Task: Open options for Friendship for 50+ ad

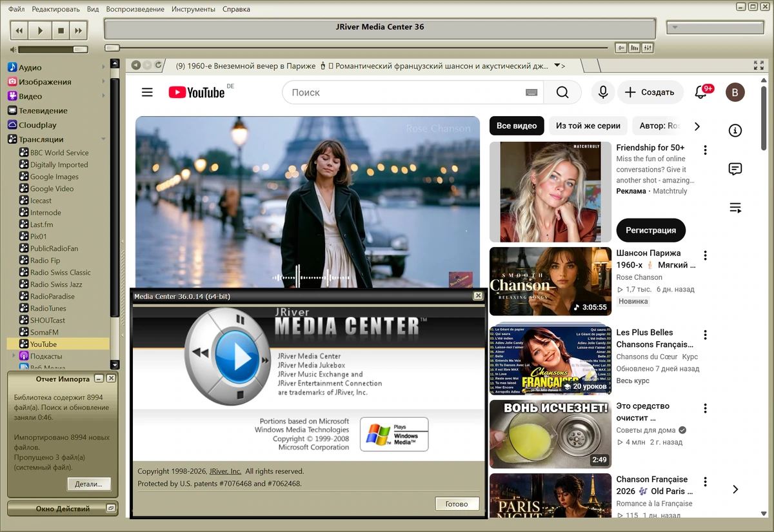Action: click(x=705, y=150)
